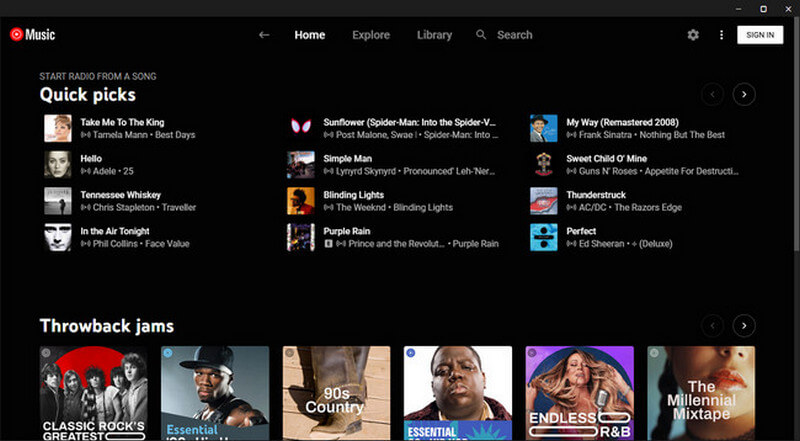Click the Best Days album link
This screenshot has width=800, height=441.
pos(175,135)
